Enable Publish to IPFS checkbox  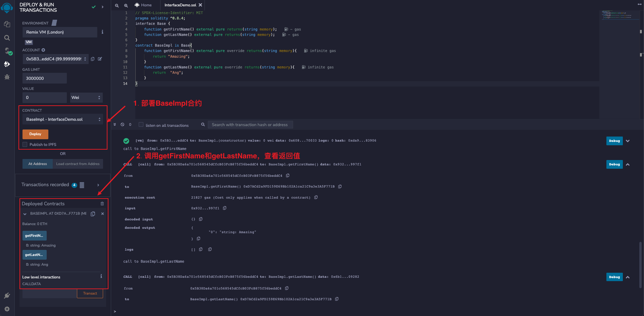(25, 145)
